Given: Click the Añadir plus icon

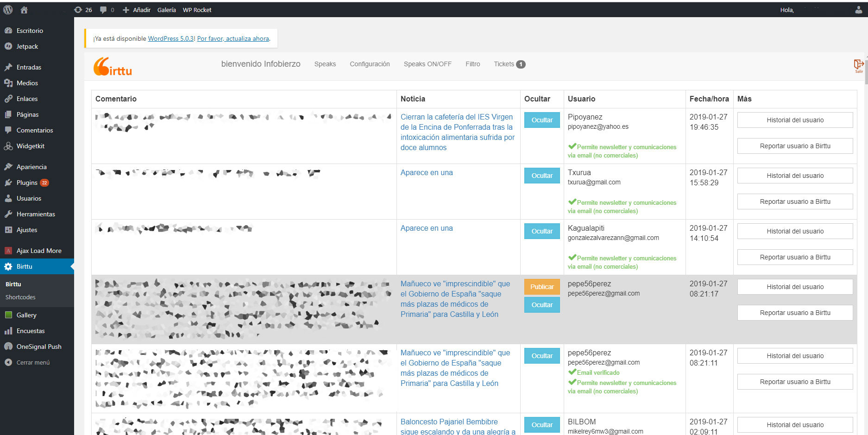Looking at the screenshot, I should pos(126,10).
